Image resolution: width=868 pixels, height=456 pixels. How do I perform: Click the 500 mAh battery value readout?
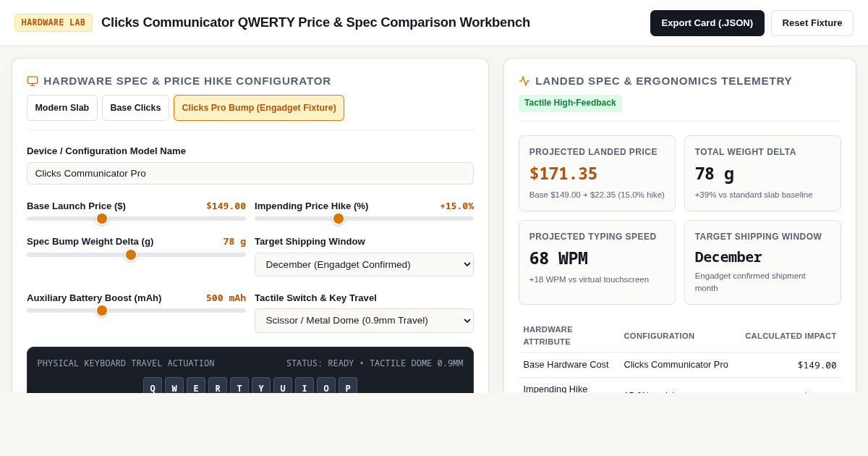click(x=226, y=298)
